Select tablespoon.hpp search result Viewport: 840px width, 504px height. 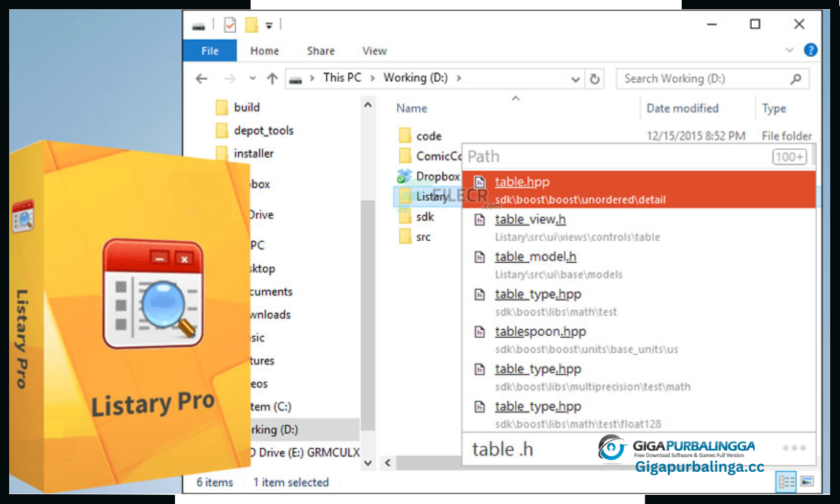(639, 339)
